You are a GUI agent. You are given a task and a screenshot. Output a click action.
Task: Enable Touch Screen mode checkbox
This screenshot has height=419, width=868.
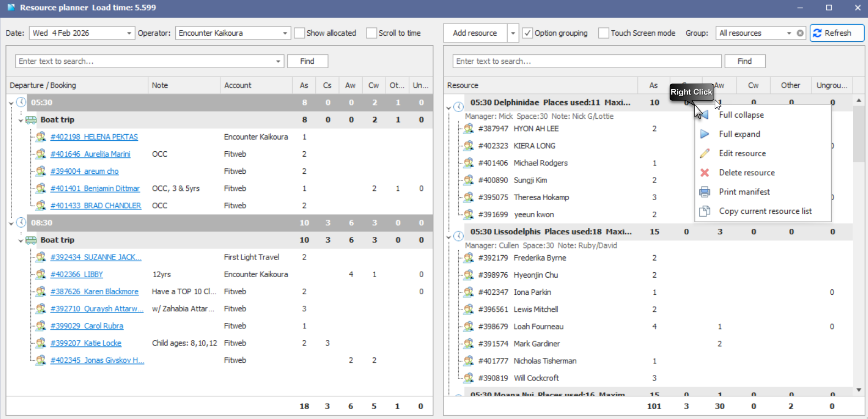[x=604, y=33]
